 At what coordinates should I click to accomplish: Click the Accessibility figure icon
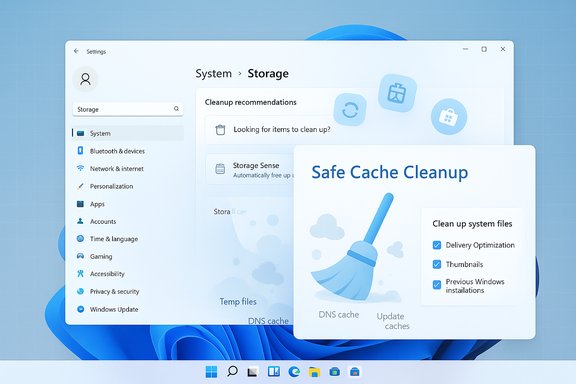80,273
